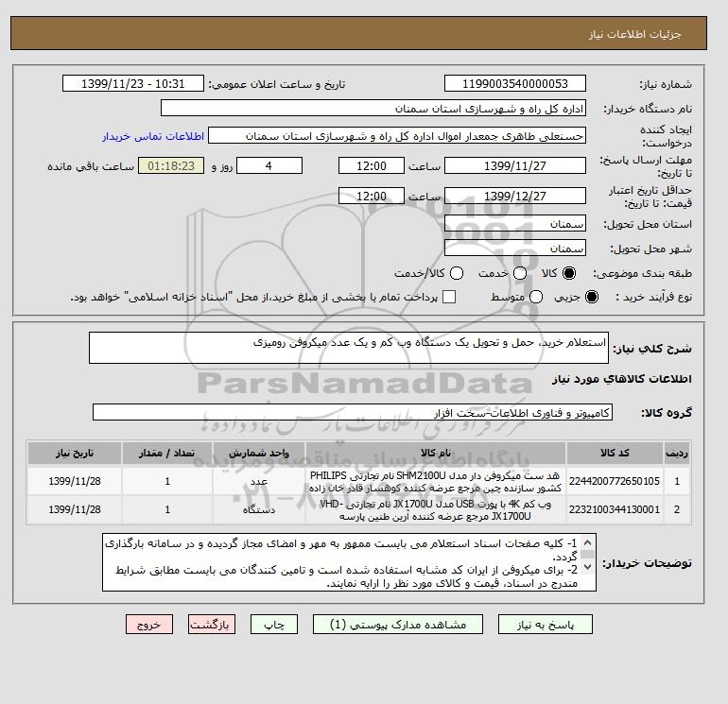The width and height of the screenshot is (728, 704).
Task: Click the PHILIPS SHM2100U headset item name
Action: (x=436, y=482)
